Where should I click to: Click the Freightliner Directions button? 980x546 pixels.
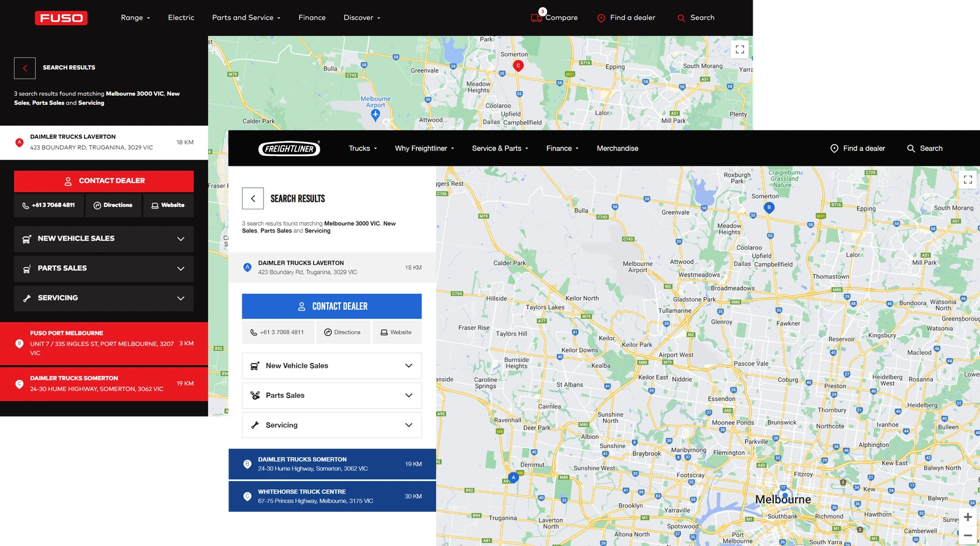pos(343,332)
